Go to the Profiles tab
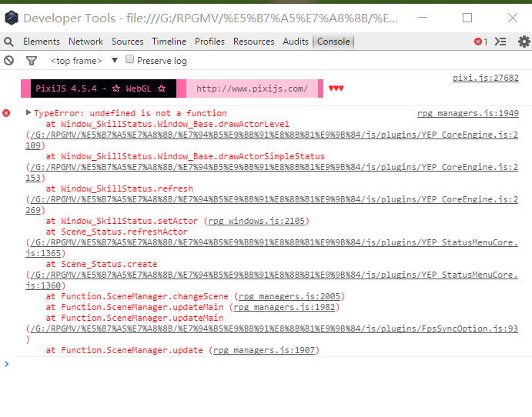The image size is (532, 417). pos(209,42)
